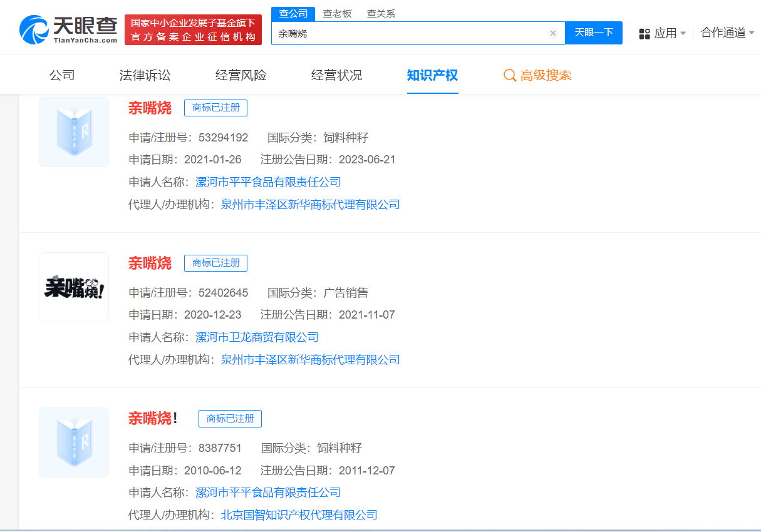
Task: Open applicant 漯河市卫龙商贸有限公司
Action: [257, 337]
